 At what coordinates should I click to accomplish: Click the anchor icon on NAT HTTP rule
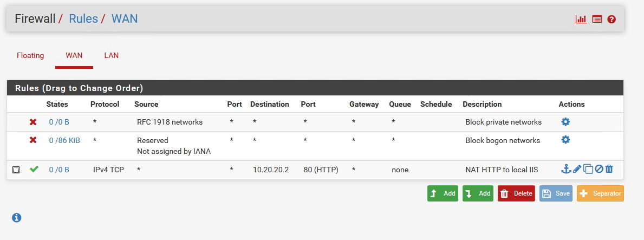pyautogui.click(x=566, y=169)
